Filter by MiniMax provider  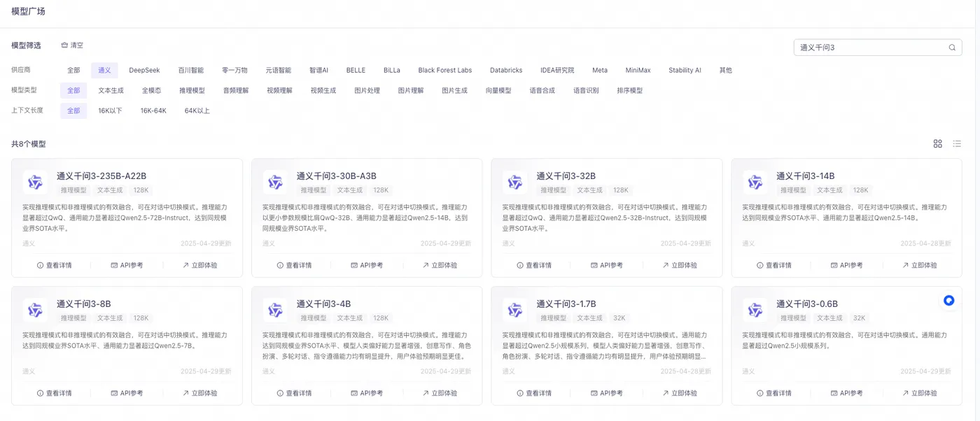pos(638,70)
